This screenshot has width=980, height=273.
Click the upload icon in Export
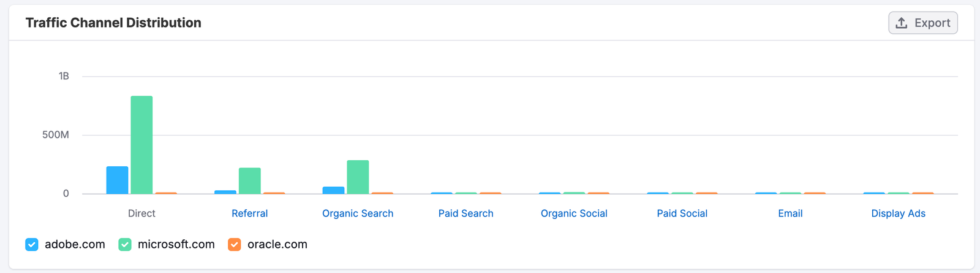pyautogui.click(x=902, y=23)
